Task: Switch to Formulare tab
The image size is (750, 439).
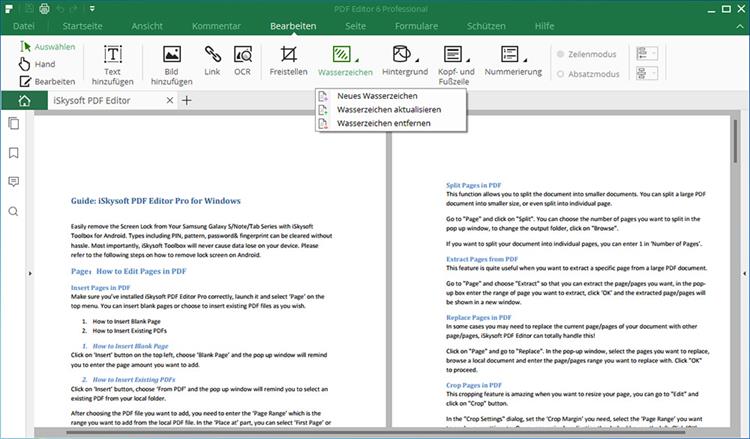Action: [x=416, y=26]
